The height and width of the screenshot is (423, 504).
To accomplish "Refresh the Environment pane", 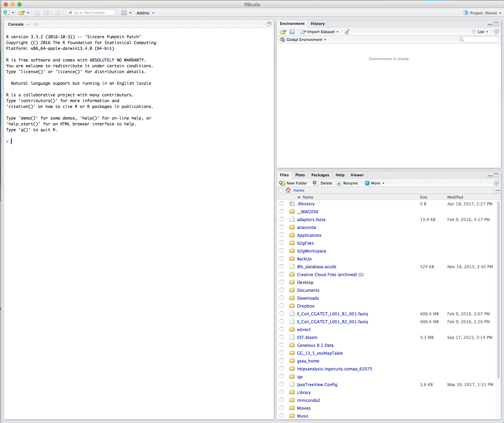I will pos(496,31).
